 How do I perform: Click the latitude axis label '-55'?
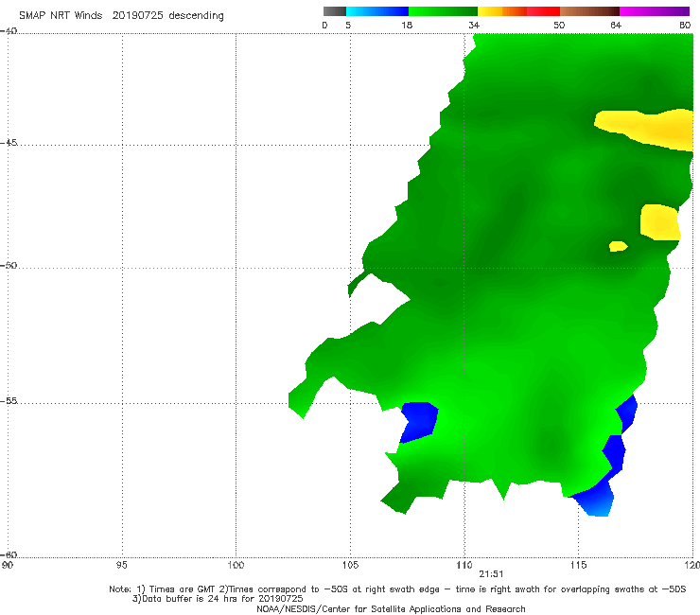coord(9,400)
